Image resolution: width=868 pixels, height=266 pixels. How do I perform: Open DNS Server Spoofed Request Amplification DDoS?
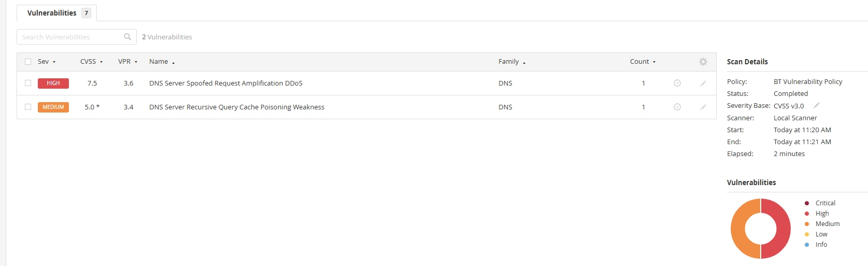(x=226, y=83)
